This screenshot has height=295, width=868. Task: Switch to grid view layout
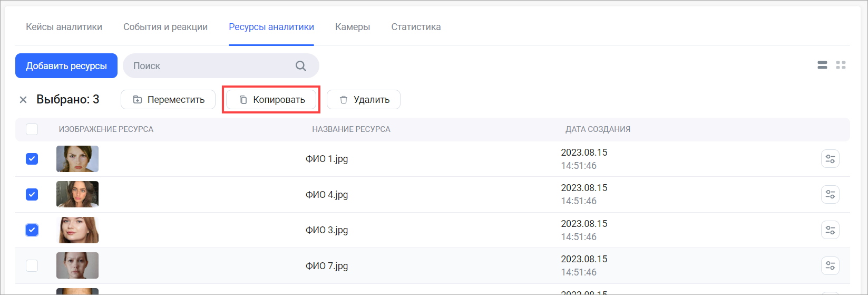pyautogui.click(x=841, y=65)
